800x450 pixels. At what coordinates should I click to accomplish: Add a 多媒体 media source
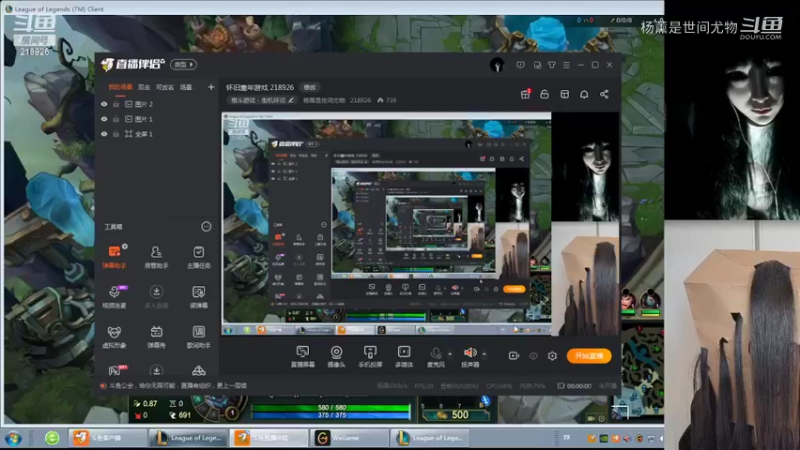pyautogui.click(x=404, y=356)
